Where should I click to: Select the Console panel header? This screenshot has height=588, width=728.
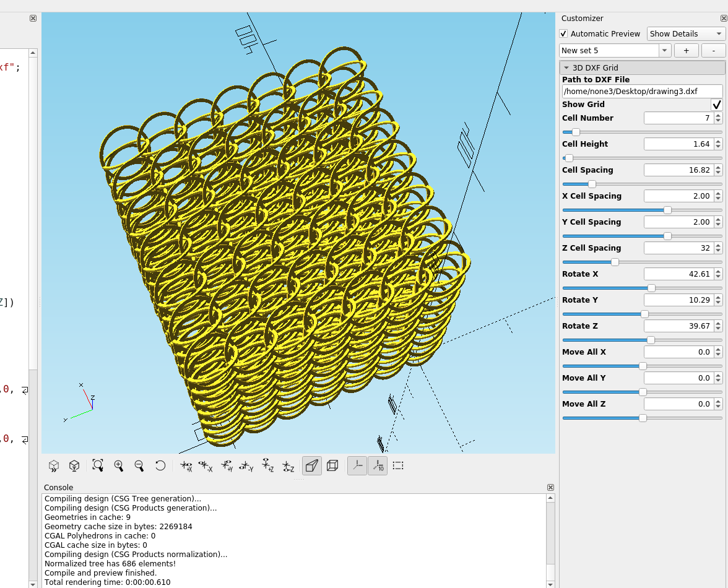[x=58, y=487]
